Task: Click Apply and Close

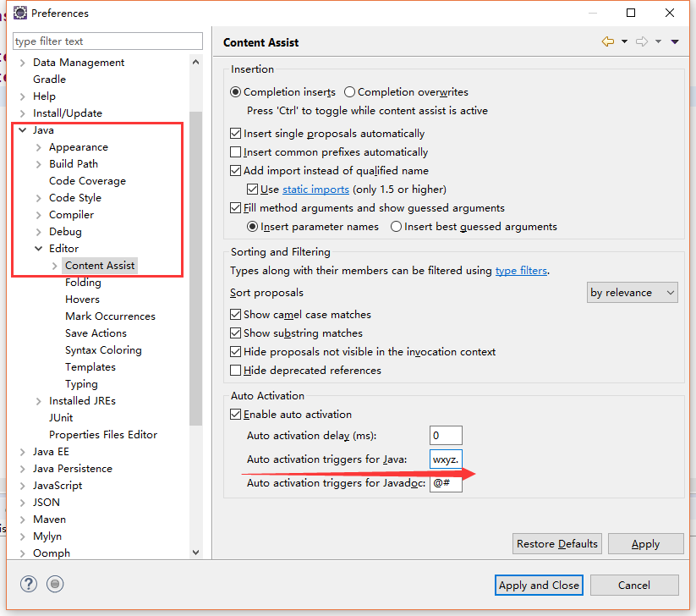Action: pos(539,586)
